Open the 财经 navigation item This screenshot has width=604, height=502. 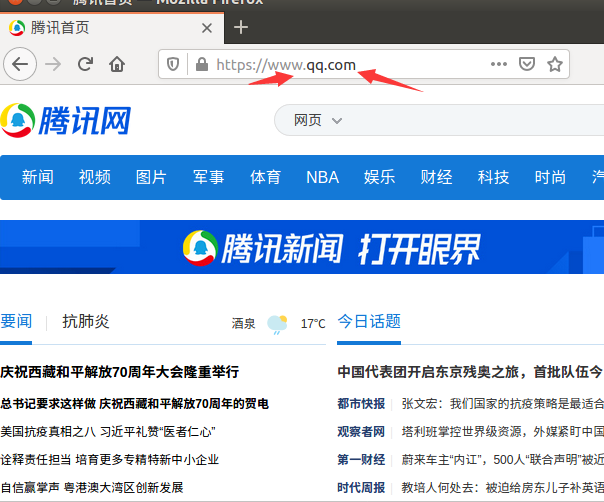click(436, 177)
